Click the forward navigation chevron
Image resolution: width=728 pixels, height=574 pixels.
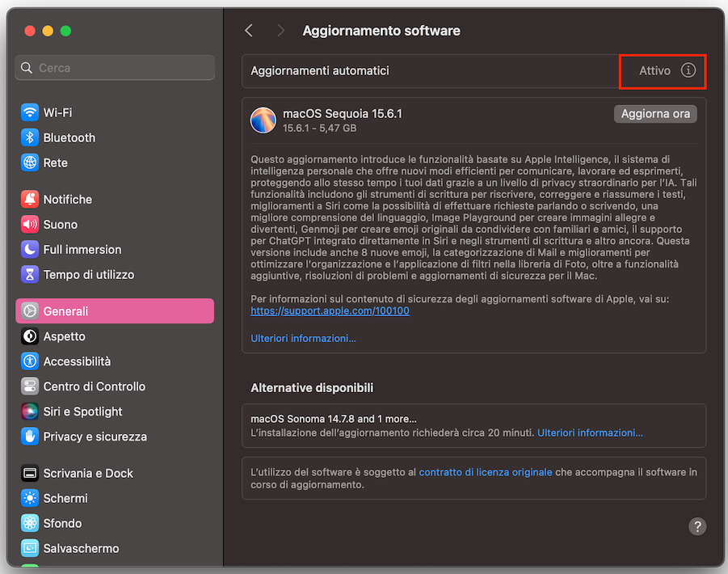click(x=280, y=30)
